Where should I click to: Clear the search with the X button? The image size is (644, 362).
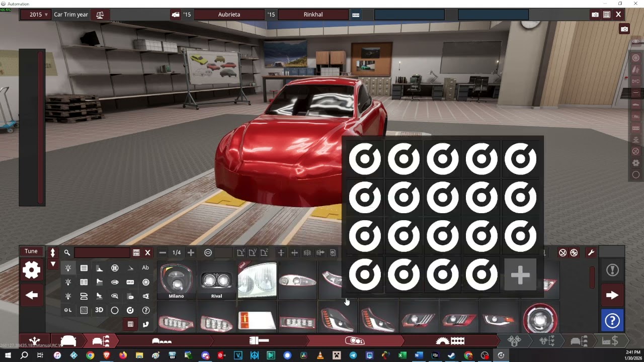coord(147,252)
